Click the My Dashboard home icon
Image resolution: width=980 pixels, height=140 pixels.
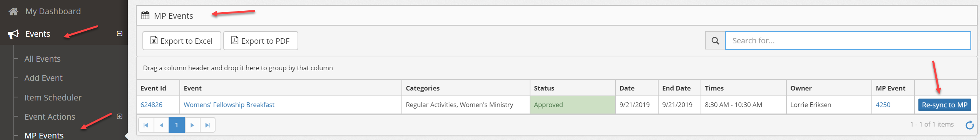tap(13, 12)
